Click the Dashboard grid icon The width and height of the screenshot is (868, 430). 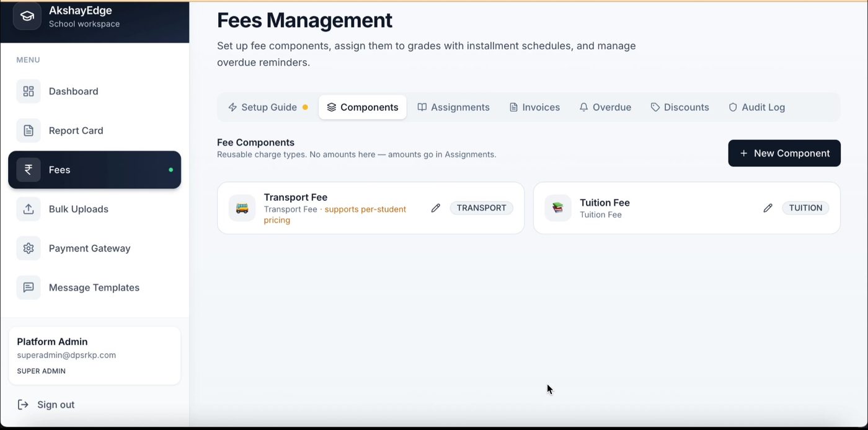[x=29, y=91]
